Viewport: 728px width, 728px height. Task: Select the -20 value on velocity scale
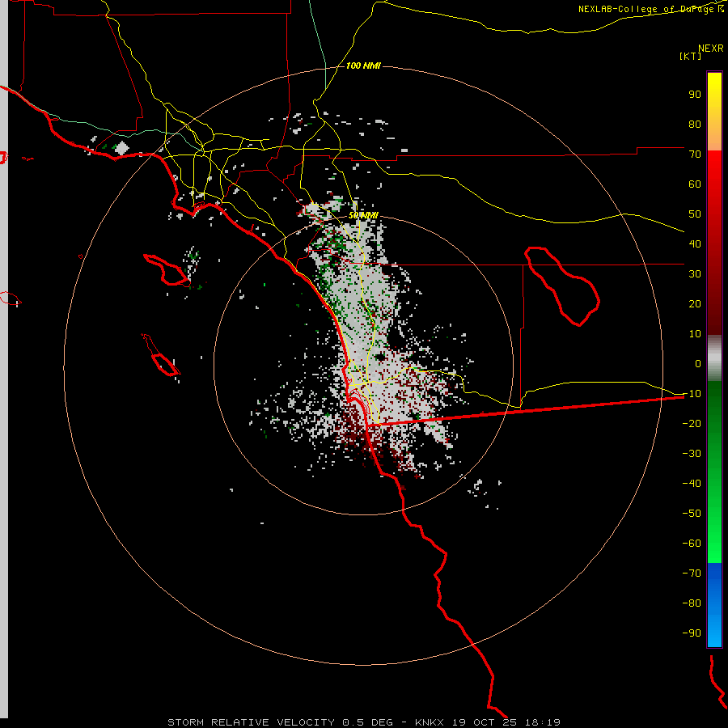tap(692, 424)
